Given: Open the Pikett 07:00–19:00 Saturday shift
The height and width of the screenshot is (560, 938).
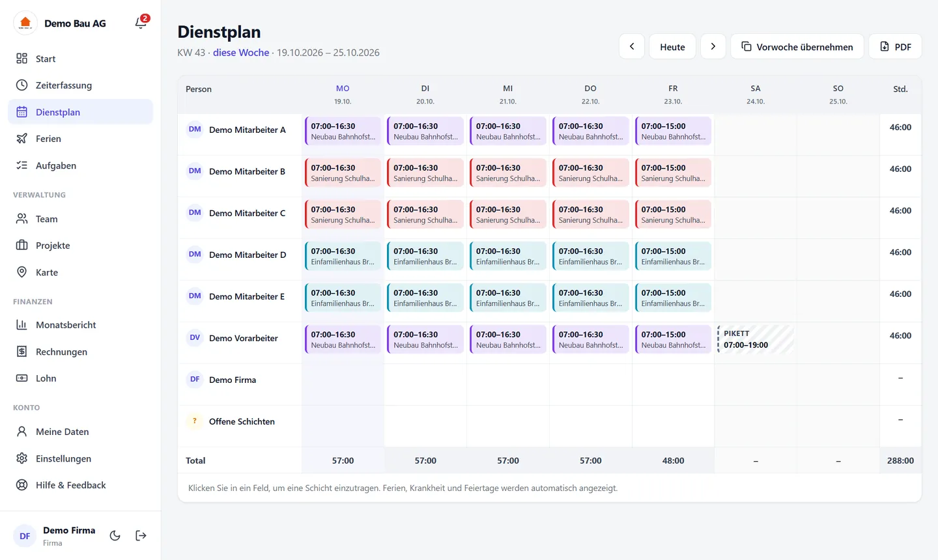Looking at the screenshot, I should coord(756,339).
